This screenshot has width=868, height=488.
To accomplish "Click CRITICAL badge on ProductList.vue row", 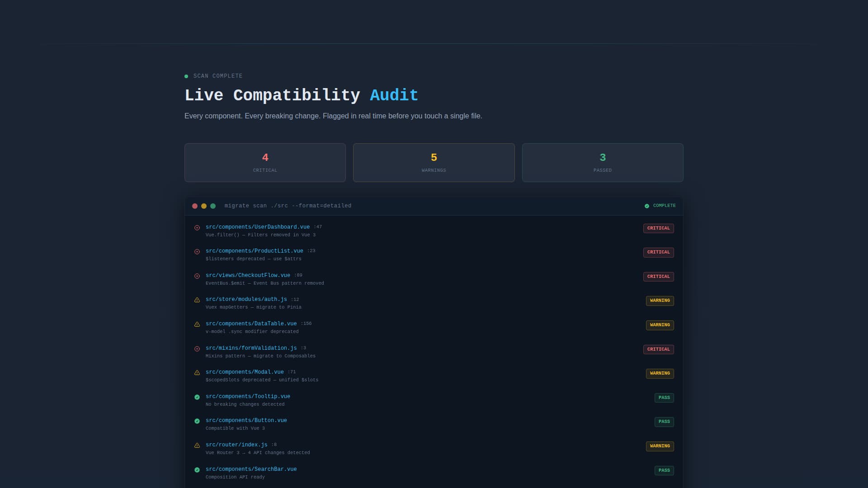I will pyautogui.click(x=659, y=252).
